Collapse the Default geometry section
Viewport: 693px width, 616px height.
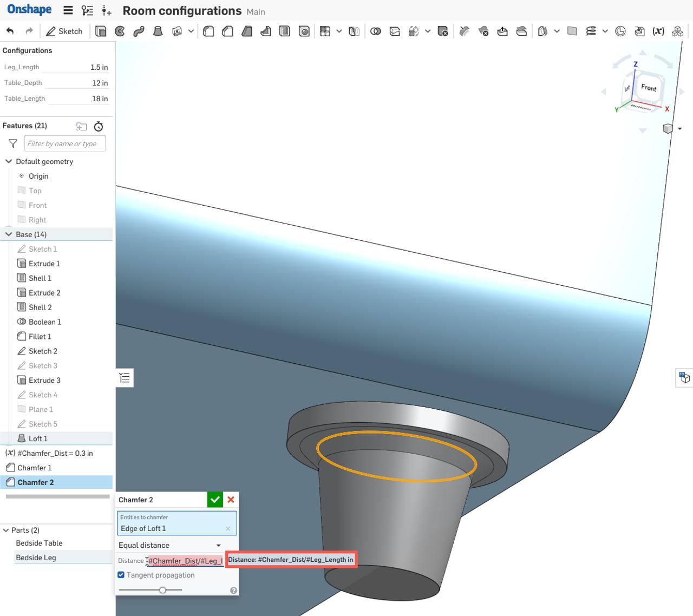[8, 161]
